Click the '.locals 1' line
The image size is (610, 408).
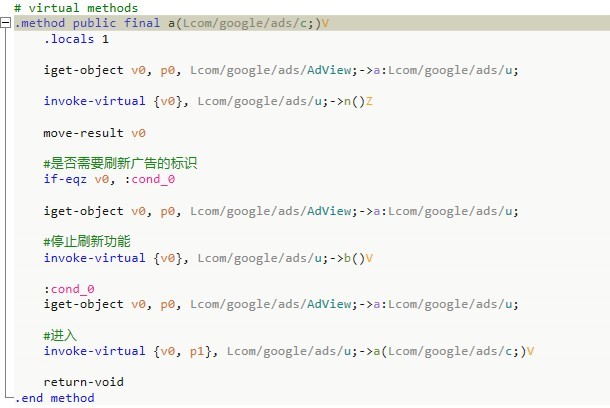[76, 39]
